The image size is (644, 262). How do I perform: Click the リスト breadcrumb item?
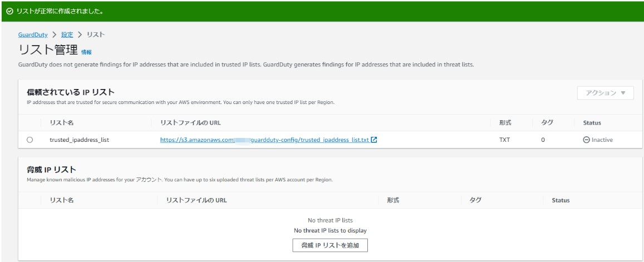click(x=96, y=35)
